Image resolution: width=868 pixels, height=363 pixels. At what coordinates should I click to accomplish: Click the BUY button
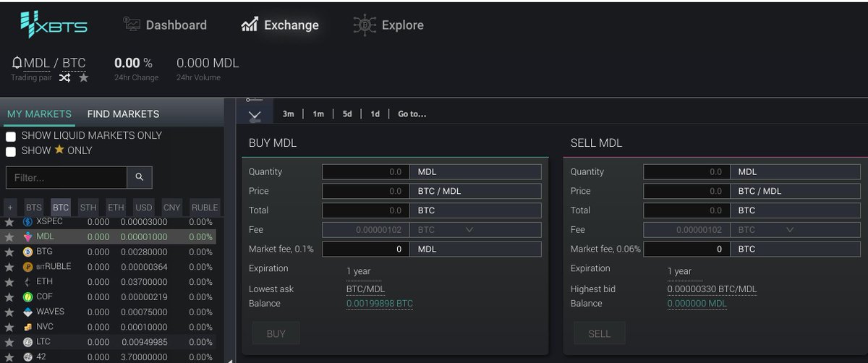(x=276, y=333)
